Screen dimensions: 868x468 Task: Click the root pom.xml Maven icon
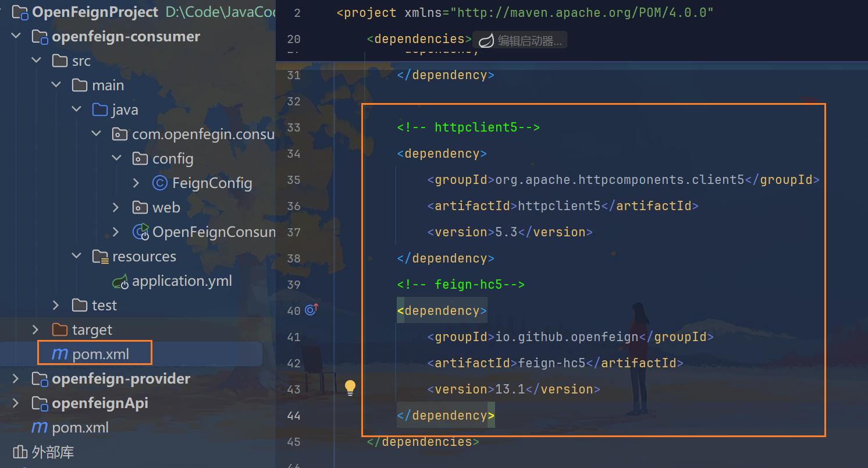tap(40, 427)
